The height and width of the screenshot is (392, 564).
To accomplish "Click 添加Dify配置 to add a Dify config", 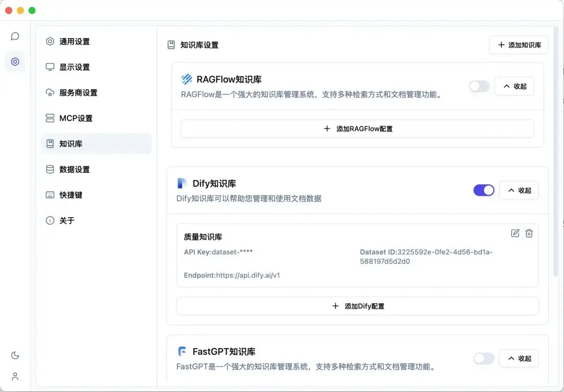I will (x=358, y=306).
